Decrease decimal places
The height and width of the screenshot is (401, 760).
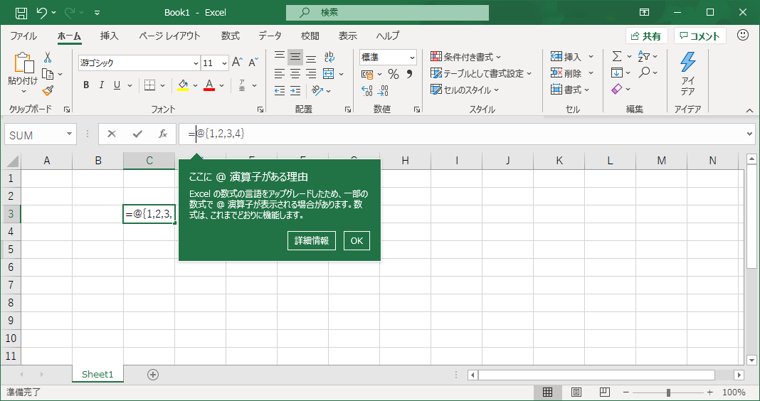pos(383,91)
